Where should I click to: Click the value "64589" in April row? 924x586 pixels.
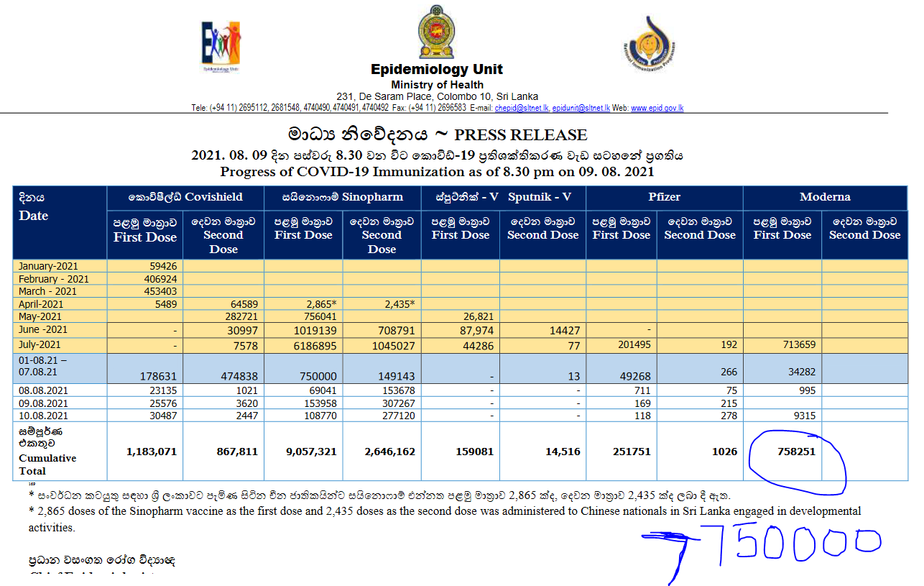[244, 304]
